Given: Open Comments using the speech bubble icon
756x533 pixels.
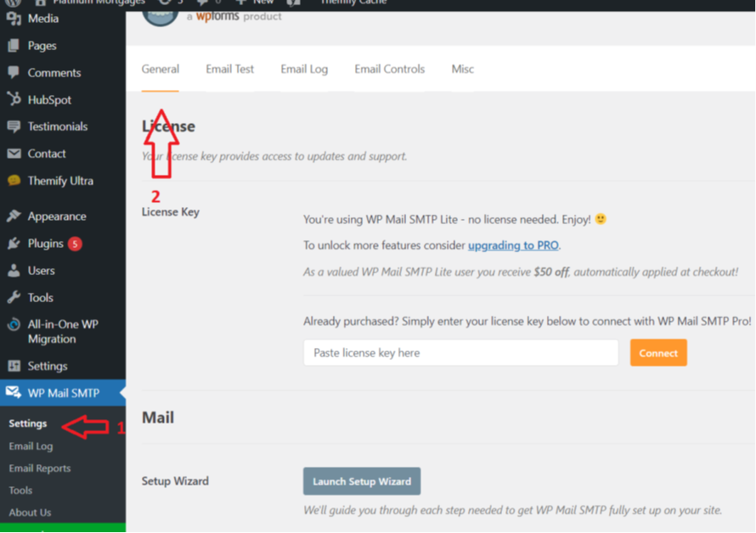Looking at the screenshot, I should 14,73.
